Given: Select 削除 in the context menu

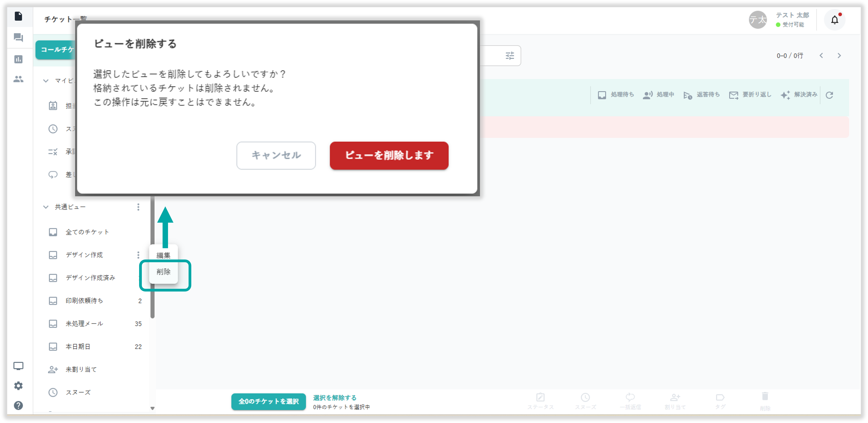Looking at the screenshot, I should pyautogui.click(x=163, y=272).
